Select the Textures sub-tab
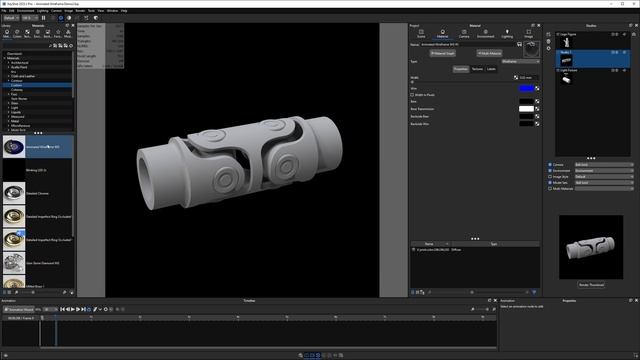Screen dimensions: 640x360 (477, 69)
